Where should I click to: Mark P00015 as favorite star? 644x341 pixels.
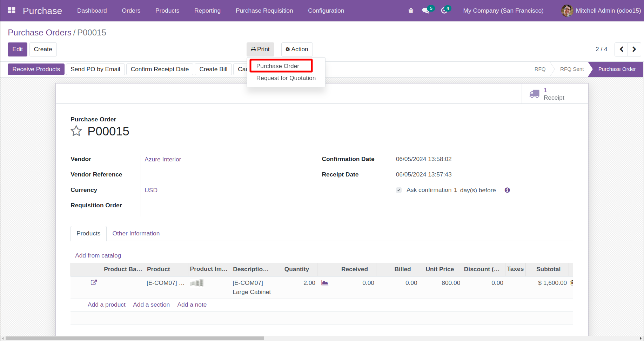[76, 131]
